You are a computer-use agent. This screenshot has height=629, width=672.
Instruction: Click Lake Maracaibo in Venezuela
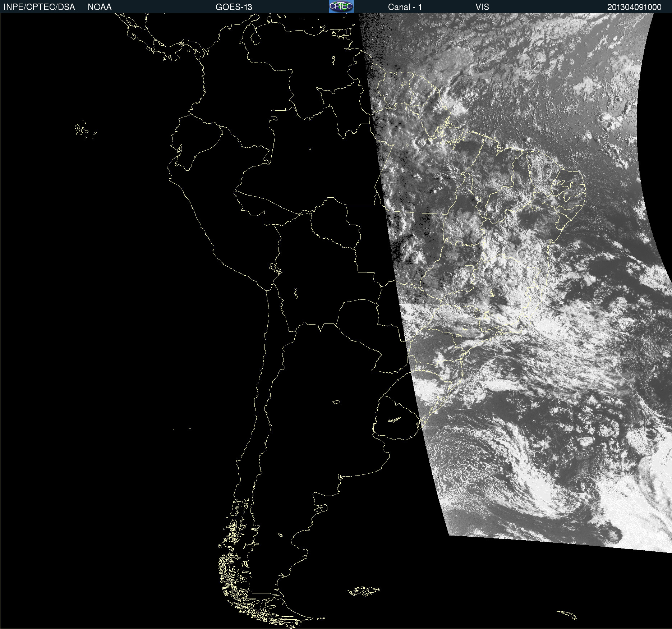tap(256, 37)
